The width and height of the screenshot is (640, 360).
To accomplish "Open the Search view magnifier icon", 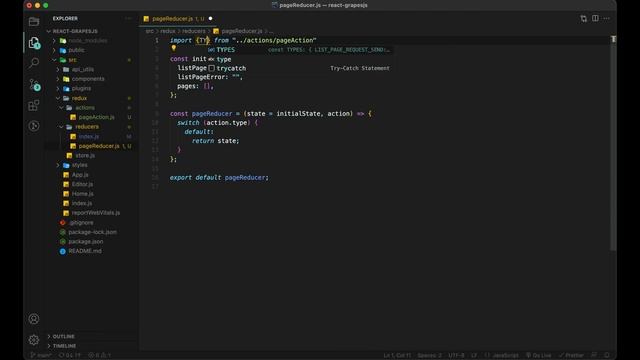I will tap(34, 62).
